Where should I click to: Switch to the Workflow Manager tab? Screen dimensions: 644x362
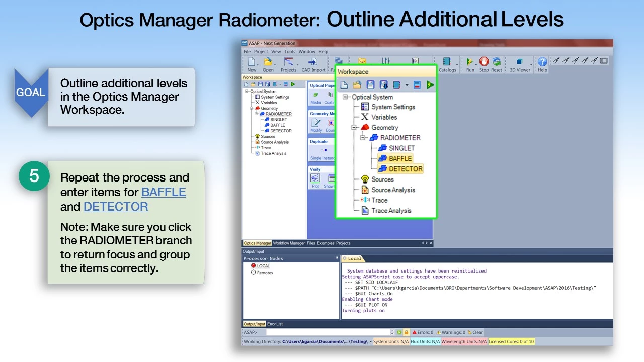coord(289,243)
